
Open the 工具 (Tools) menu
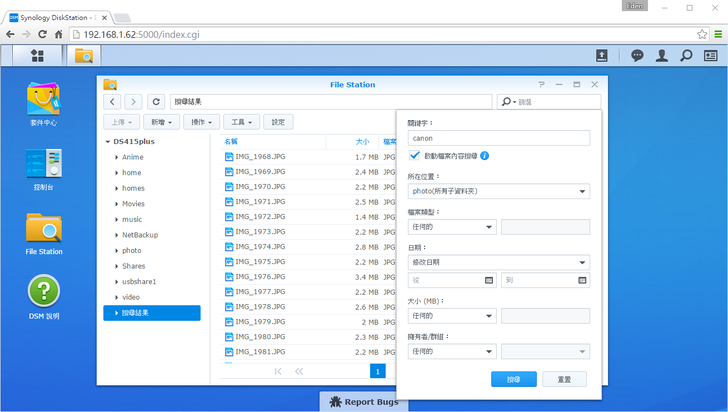pos(241,122)
